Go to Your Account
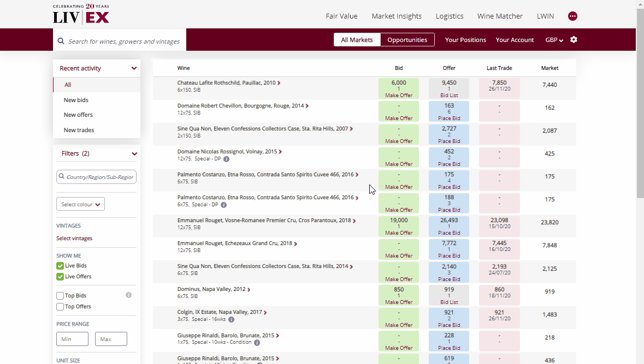Screen dimensions: 644x364 click(515, 40)
